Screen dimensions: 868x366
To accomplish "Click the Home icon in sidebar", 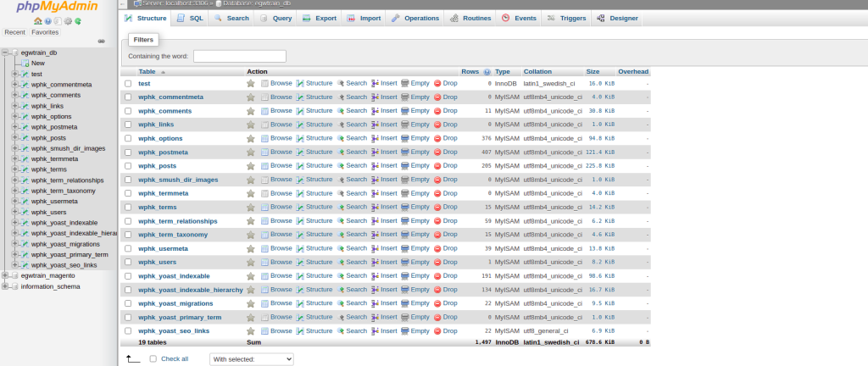I will [38, 21].
